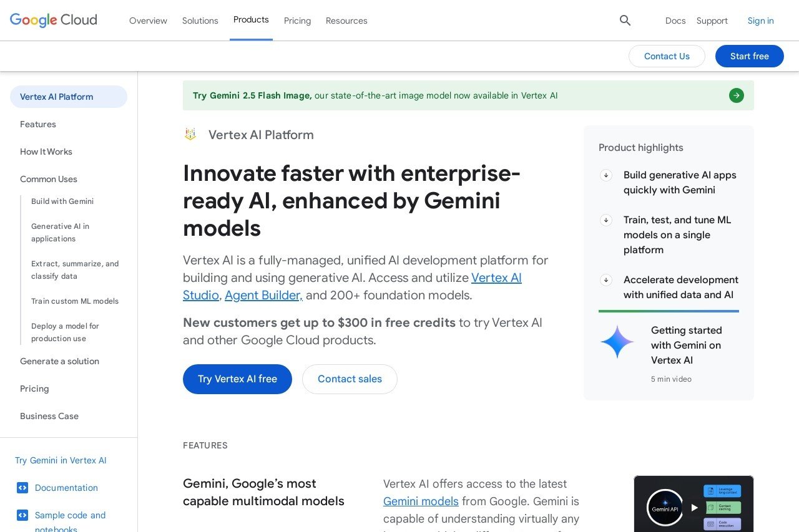
Task: Open the Resources menu
Action: [x=346, y=21]
